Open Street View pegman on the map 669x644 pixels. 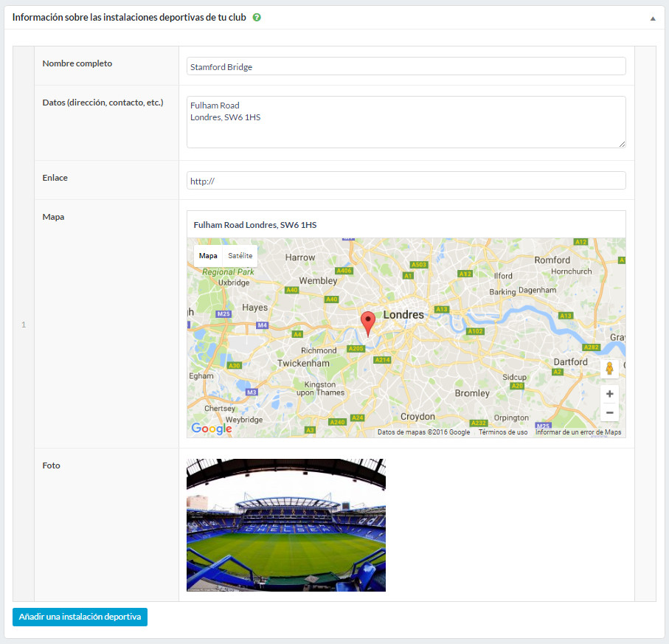click(x=609, y=368)
